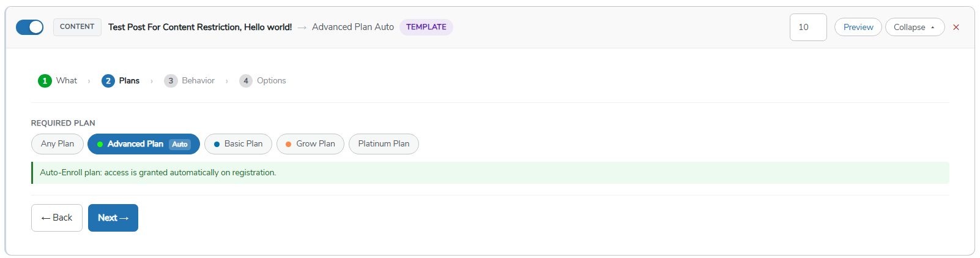Click the Collapse caret arrow
The width and height of the screenshot is (980, 258).
[x=933, y=28]
